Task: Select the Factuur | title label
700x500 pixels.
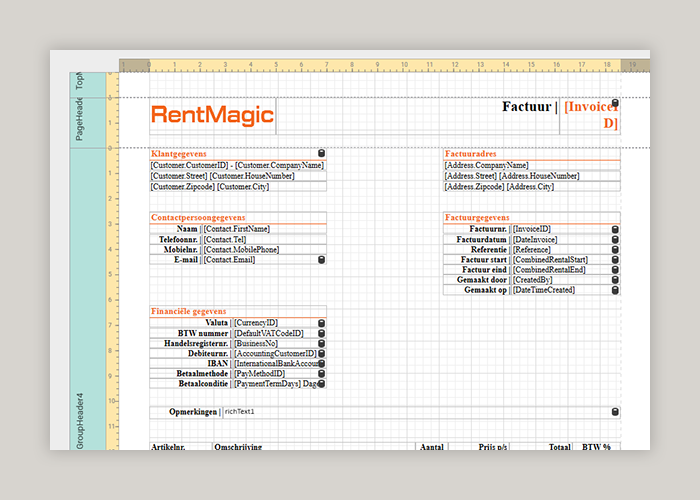Action: coord(530,107)
